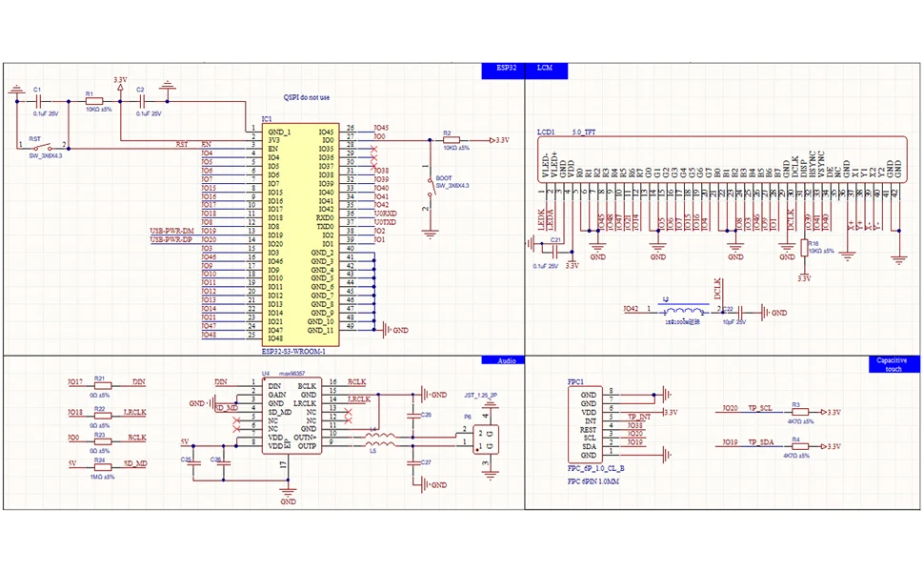Select resistor R24 1MΩ symbol
This screenshot has width=924, height=572.
point(99,464)
